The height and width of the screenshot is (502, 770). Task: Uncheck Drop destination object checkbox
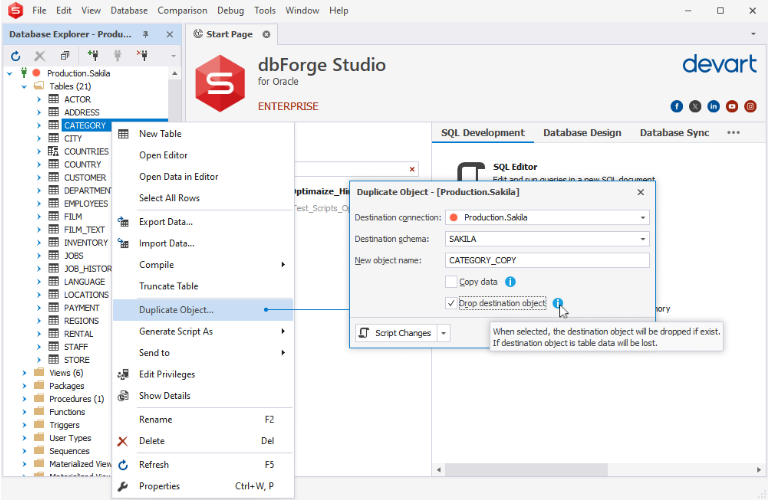(x=451, y=303)
